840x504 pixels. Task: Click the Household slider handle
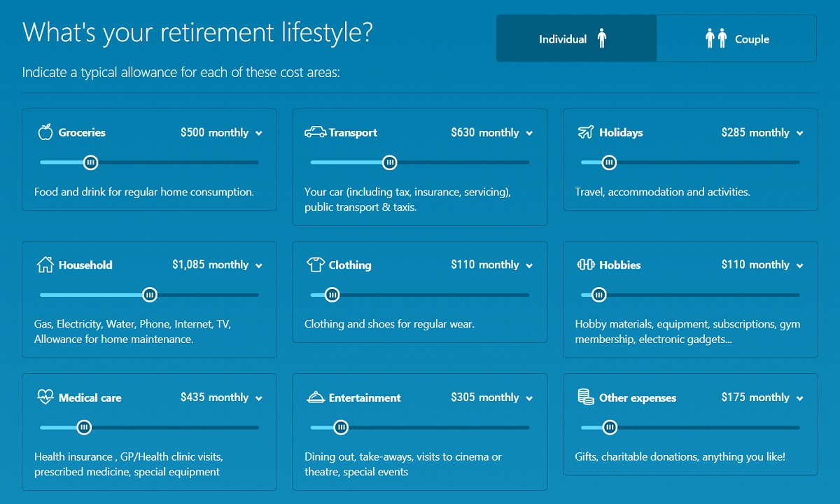(x=149, y=295)
